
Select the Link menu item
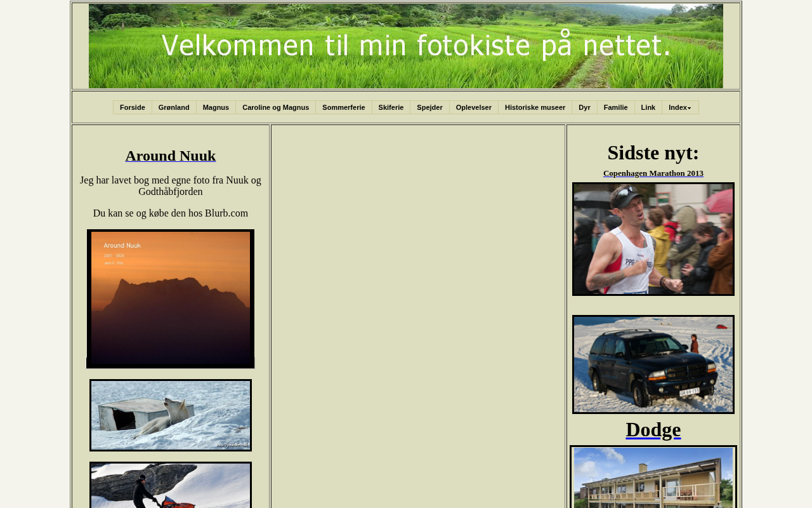tap(648, 107)
